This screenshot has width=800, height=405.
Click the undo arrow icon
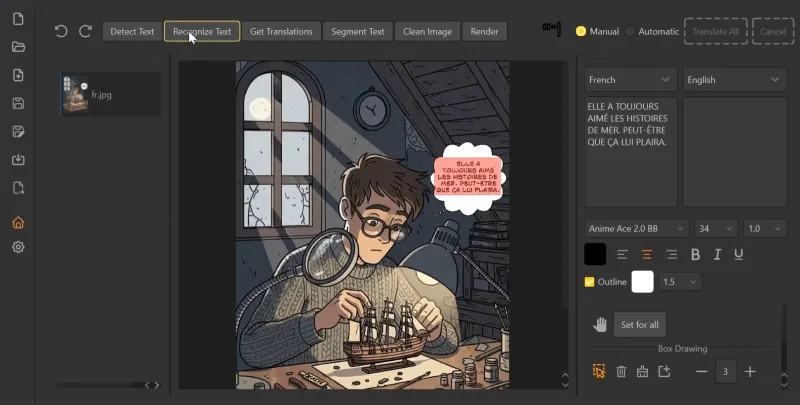[x=61, y=31]
